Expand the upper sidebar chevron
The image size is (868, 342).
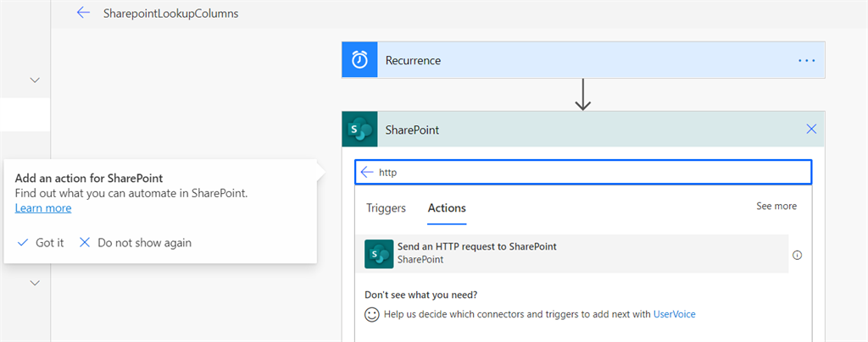(35, 80)
